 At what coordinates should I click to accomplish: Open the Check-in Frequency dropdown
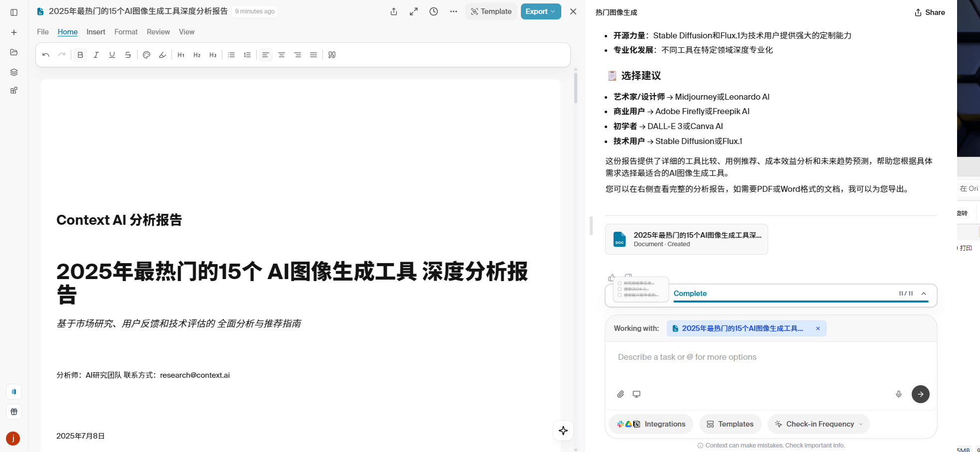(818, 424)
